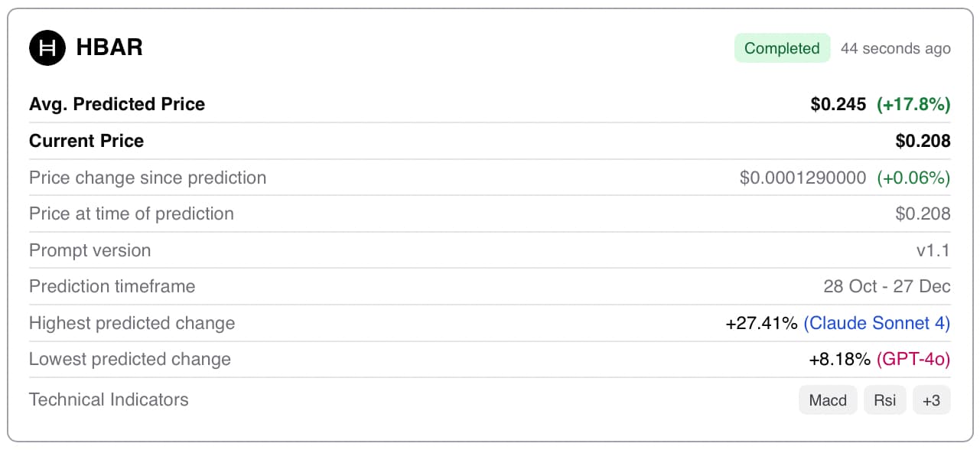Open the Claude Sonnet 4 model link
The width and height of the screenshot is (980, 450).
click(x=877, y=323)
